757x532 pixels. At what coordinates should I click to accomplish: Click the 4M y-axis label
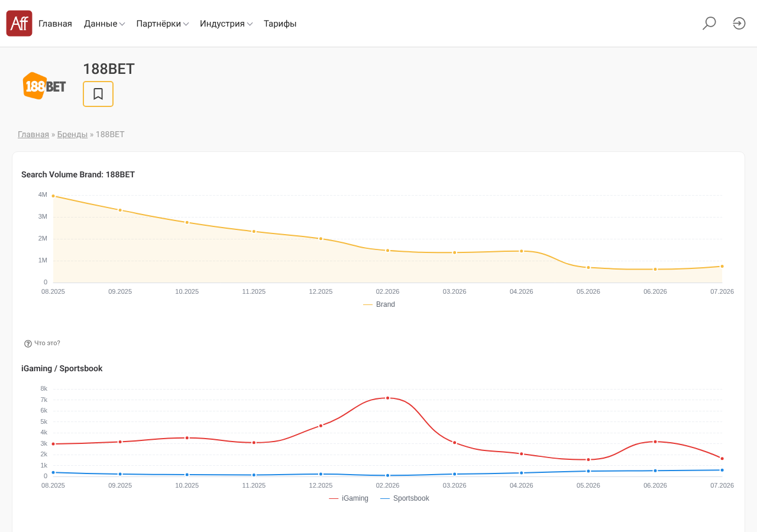[x=43, y=194]
